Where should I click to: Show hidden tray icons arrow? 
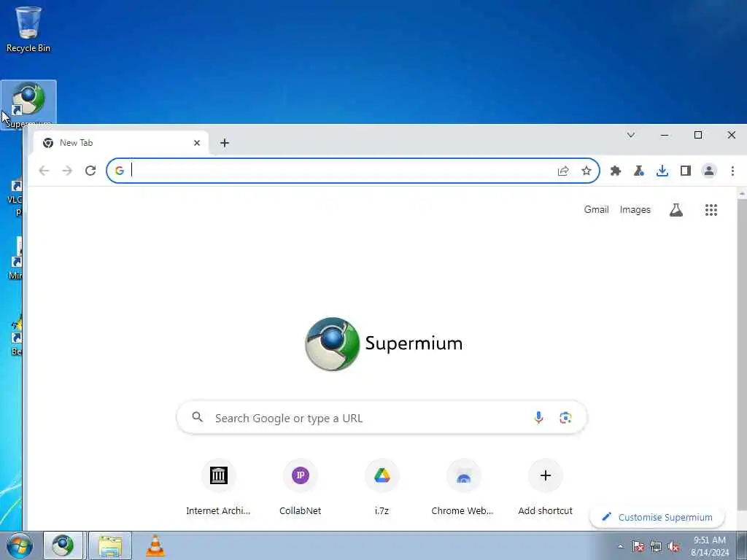coord(620,547)
